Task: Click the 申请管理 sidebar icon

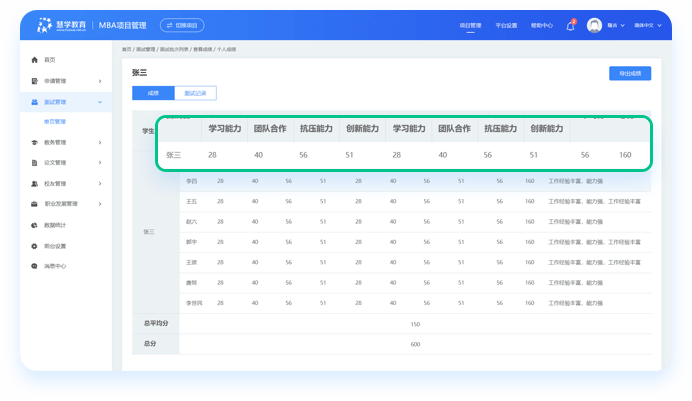Action: [35, 81]
